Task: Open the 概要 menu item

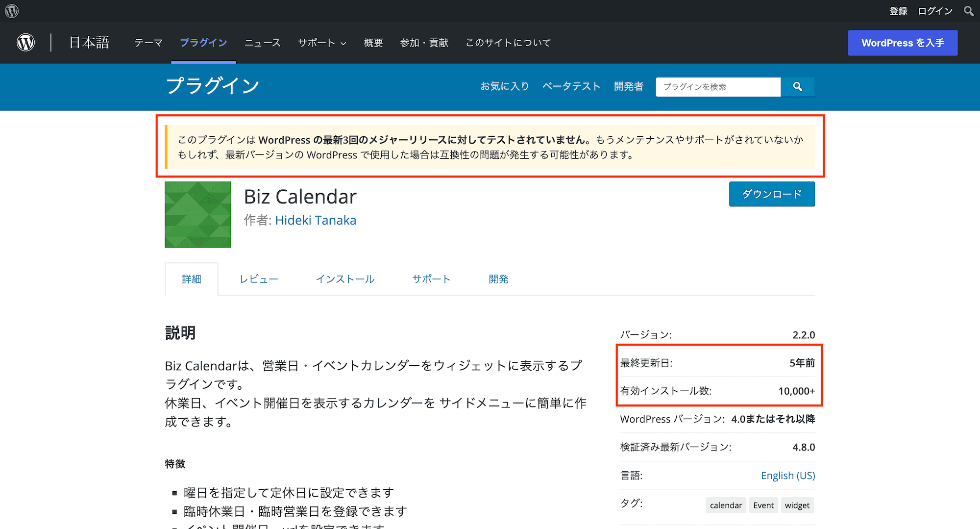Action: click(373, 43)
